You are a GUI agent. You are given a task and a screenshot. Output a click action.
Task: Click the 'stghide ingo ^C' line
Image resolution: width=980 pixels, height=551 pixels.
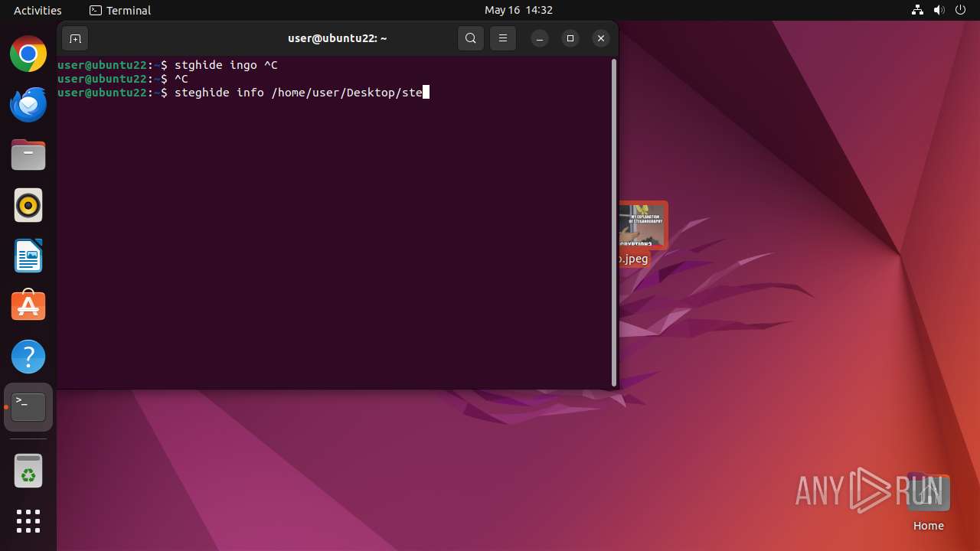click(x=168, y=65)
